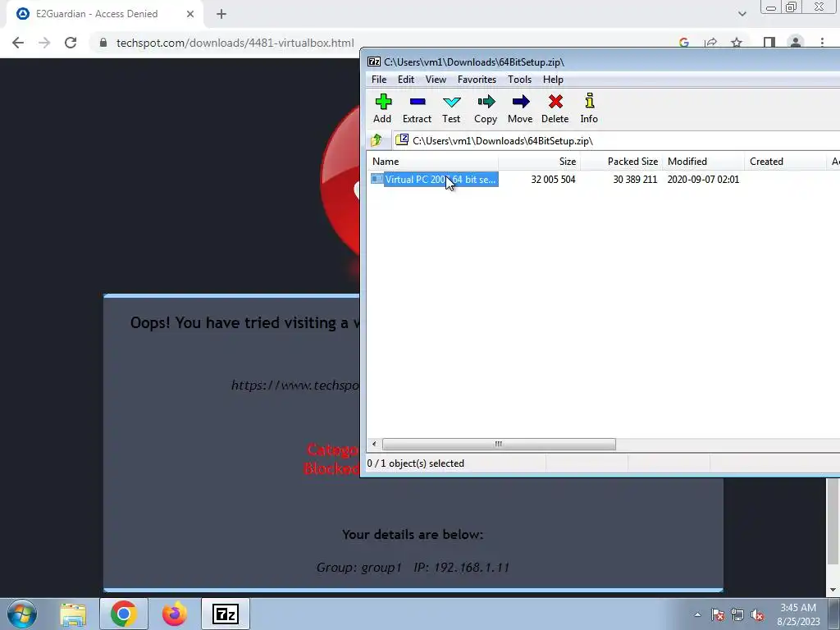
Task: Open the Chrome profile avatar
Action: point(796,43)
